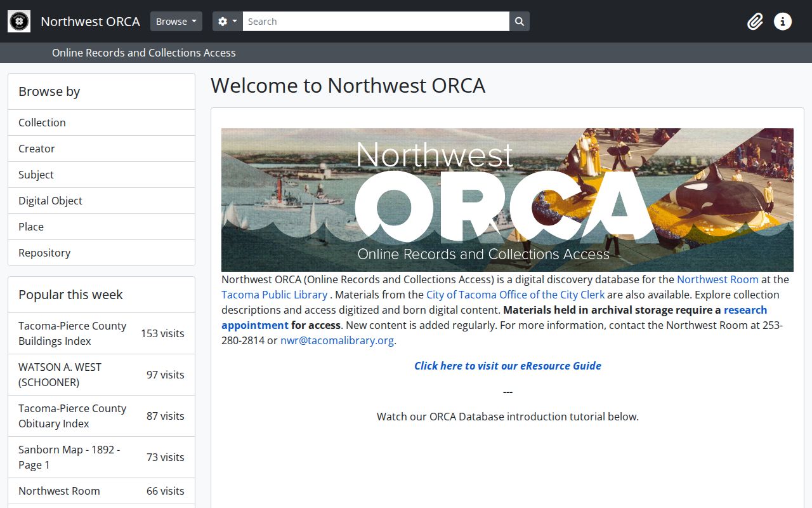The width and height of the screenshot is (812, 508).
Task: Click the Northwest ORCA site title
Action: coord(90,22)
